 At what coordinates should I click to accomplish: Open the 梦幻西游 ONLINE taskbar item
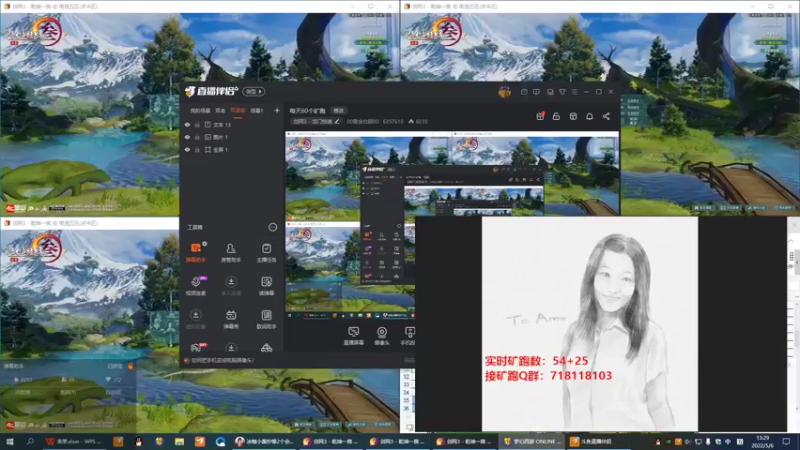coord(531,442)
